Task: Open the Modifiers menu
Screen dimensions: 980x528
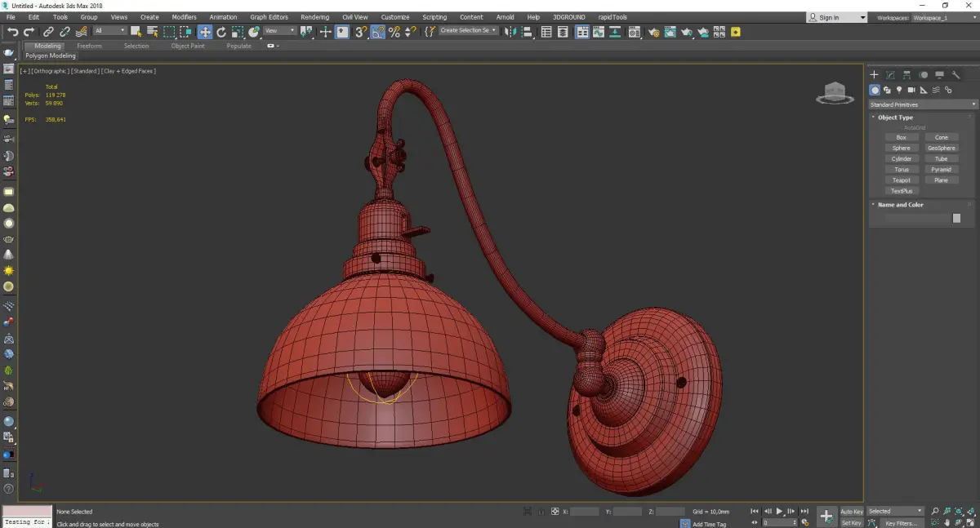Action: pos(184,17)
